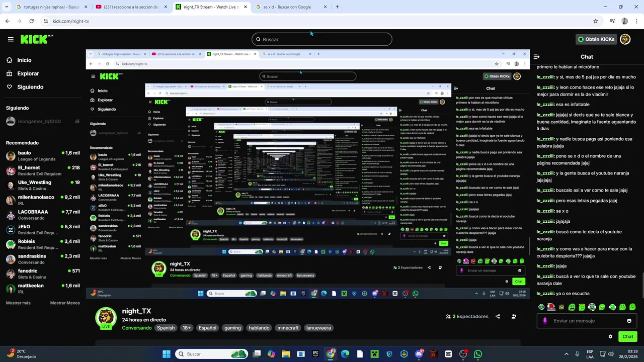Select the crying green emote
The width and height of the screenshot is (644, 362).
click(572, 307)
